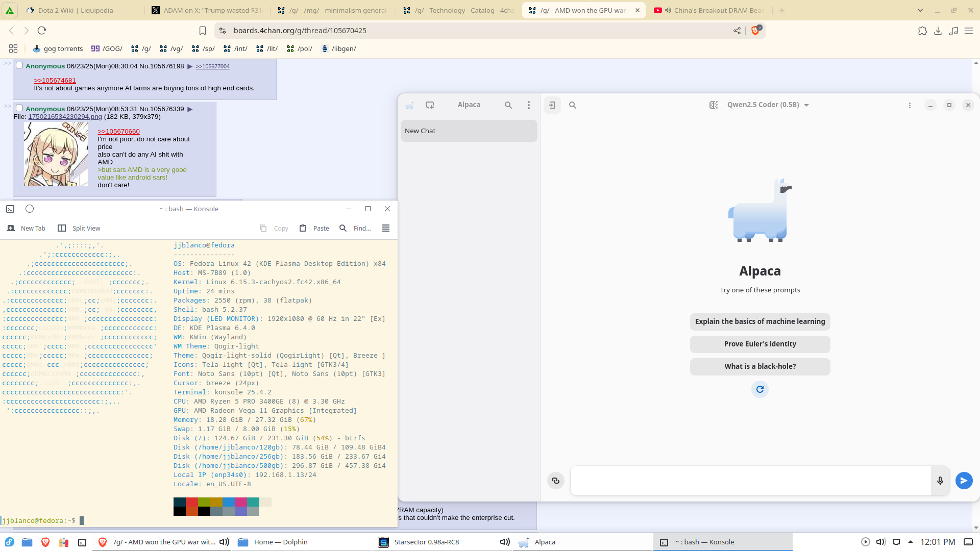Open browser downloads icon
The height and width of the screenshot is (551, 980).
(x=938, y=31)
